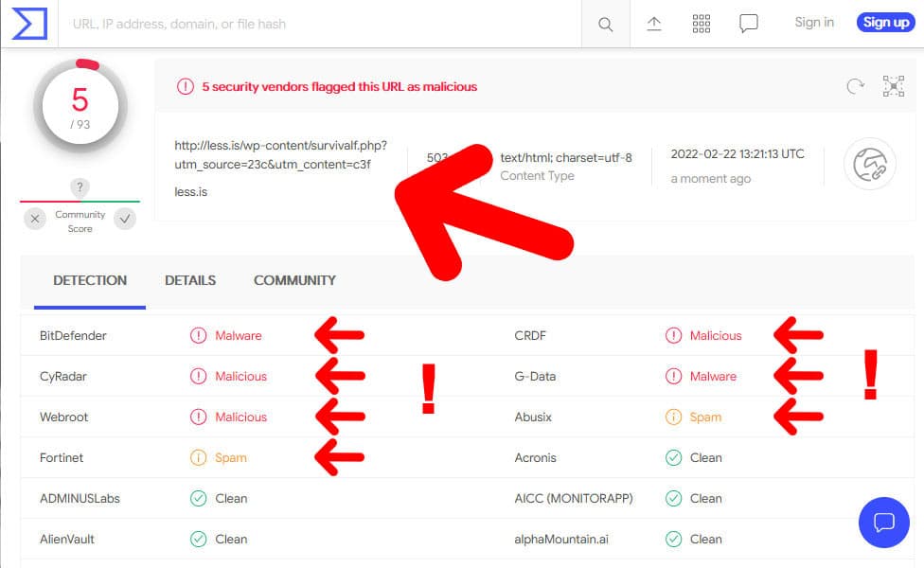Click the Malicious alert icon next to CyRadar
The width and height of the screenshot is (924, 568).
pyautogui.click(x=199, y=376)
